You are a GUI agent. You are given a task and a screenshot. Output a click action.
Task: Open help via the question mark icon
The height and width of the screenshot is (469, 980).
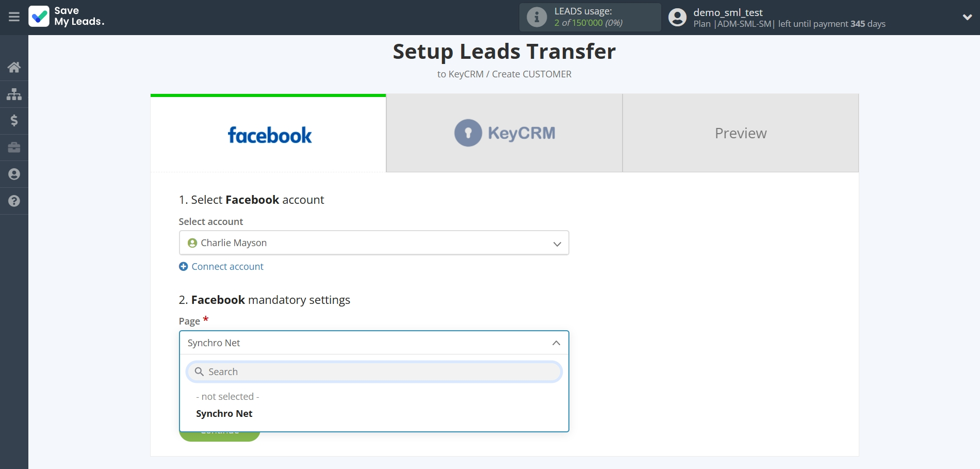coord(14,201)
